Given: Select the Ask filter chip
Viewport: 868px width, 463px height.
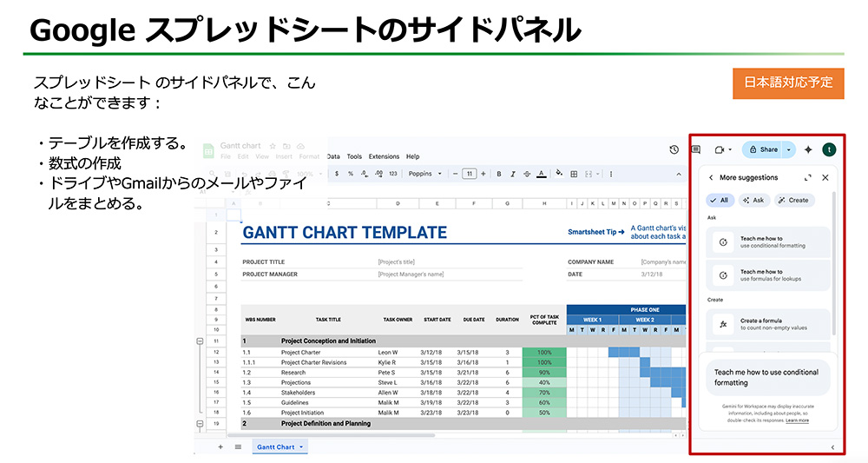Looking at the screenshot, I should point(753,201).
